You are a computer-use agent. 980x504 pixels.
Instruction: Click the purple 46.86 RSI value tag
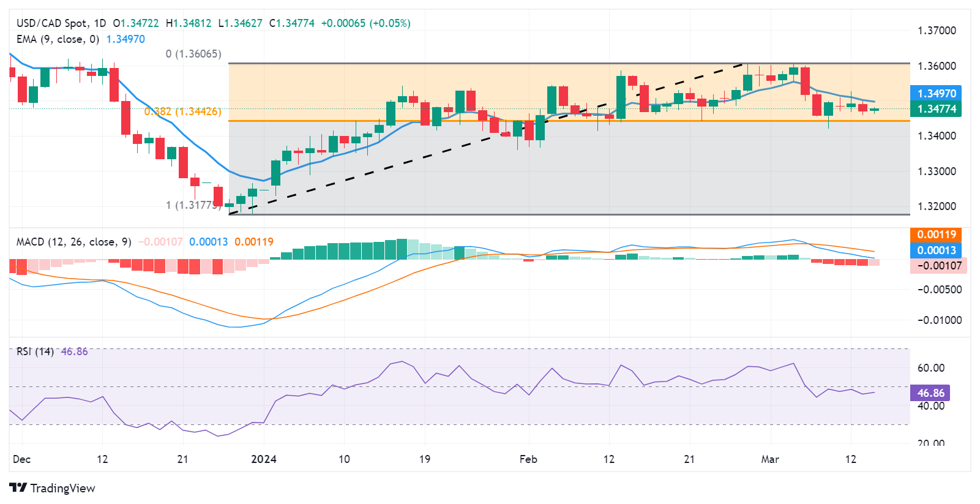tap(930, 393)
